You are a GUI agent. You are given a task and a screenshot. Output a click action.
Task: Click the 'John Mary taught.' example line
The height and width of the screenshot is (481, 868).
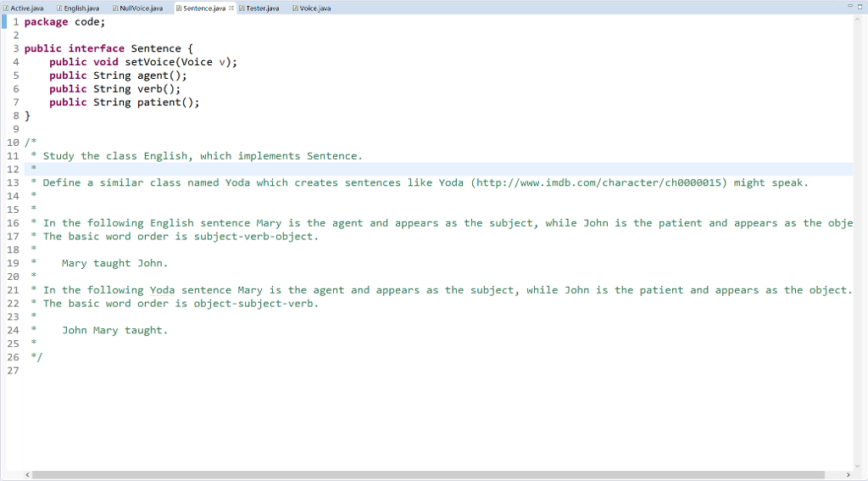[114, 330]
